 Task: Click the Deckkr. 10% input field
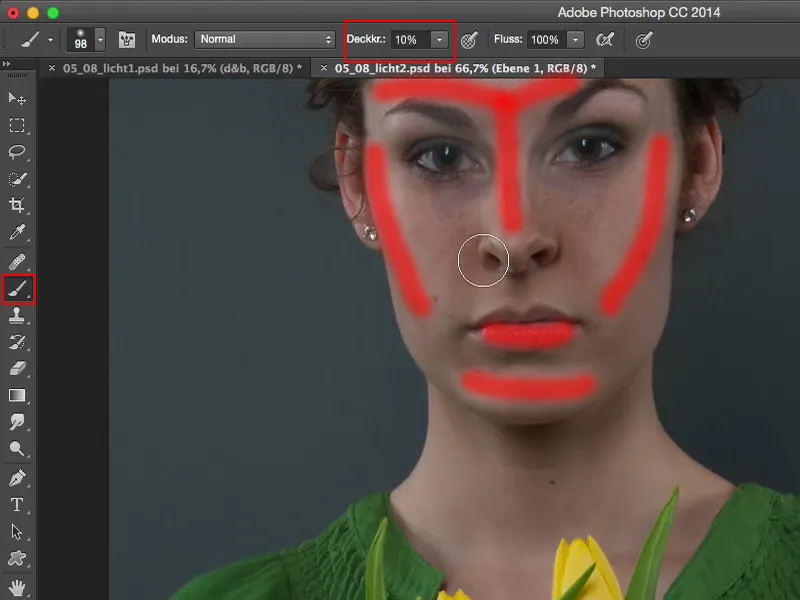(x=411, y=40)
